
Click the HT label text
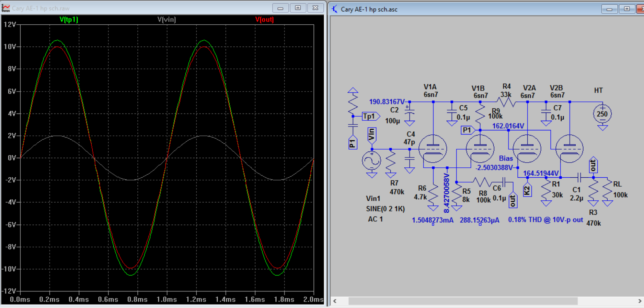click(x=598, y=90)
